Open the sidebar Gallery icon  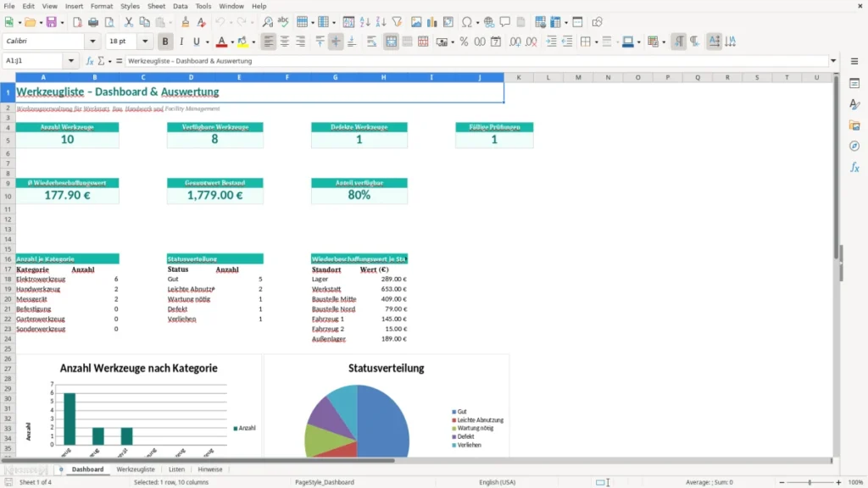(854, 125)
